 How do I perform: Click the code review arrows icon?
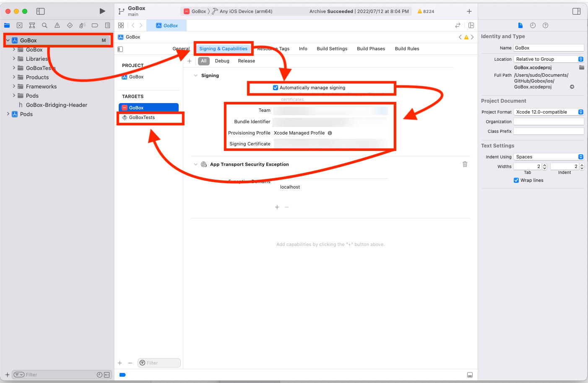tap(458, 26)
